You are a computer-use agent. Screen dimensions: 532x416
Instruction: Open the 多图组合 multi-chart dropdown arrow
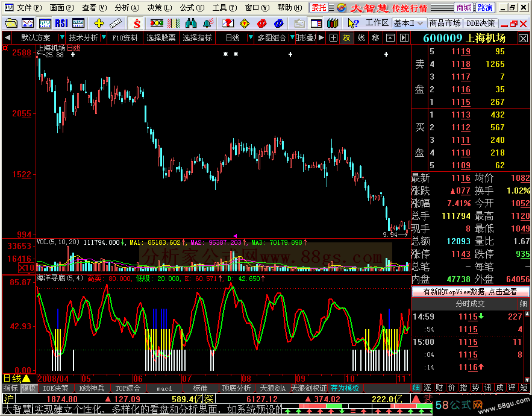(x=291, y=37)
